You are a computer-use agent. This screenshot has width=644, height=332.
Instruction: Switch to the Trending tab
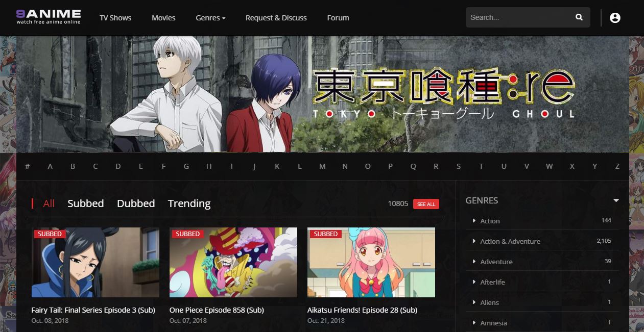pos(189,203)
